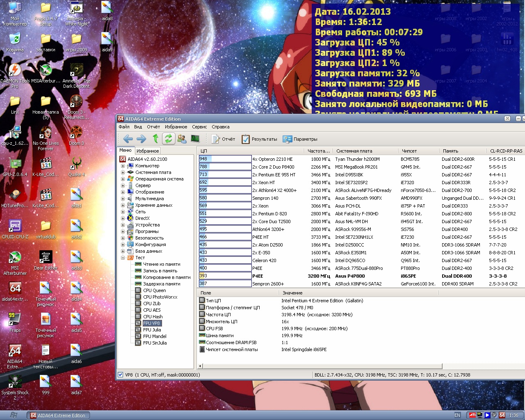Expand the Хранение данных tree node
The image size is (525, 420).
pos(123,205)
